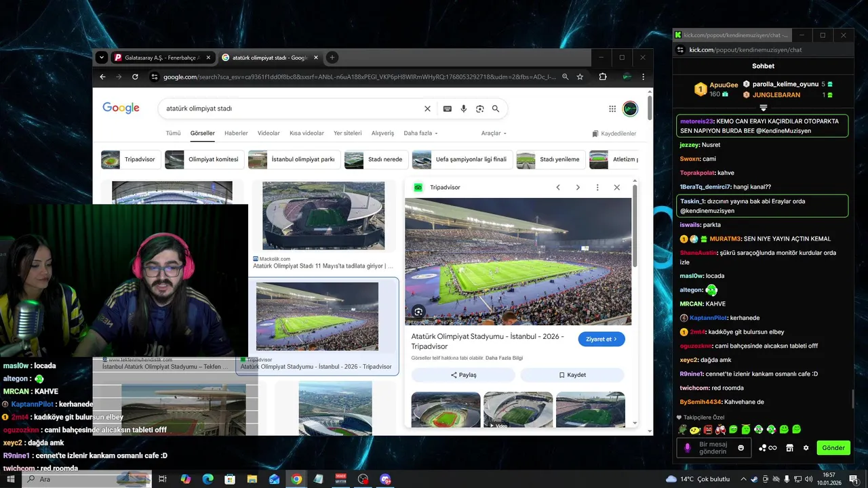Click the large Tripadvisor stadium preview image
This screenshot has height=488, width=868.
pos(518,261)
